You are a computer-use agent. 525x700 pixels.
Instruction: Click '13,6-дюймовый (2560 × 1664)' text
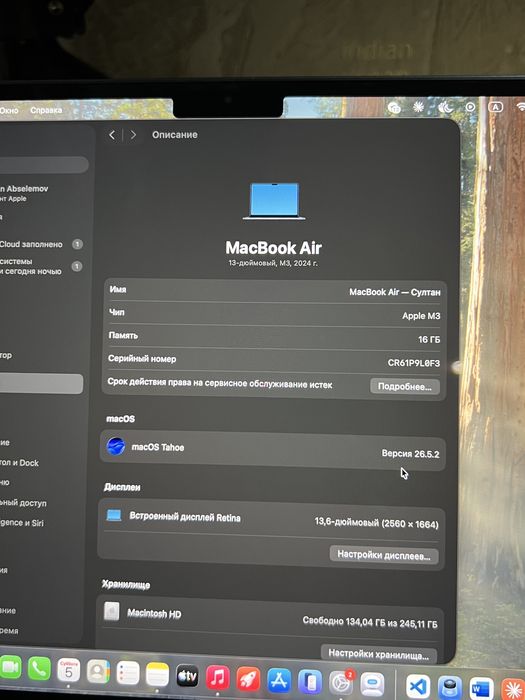(376, 523)
